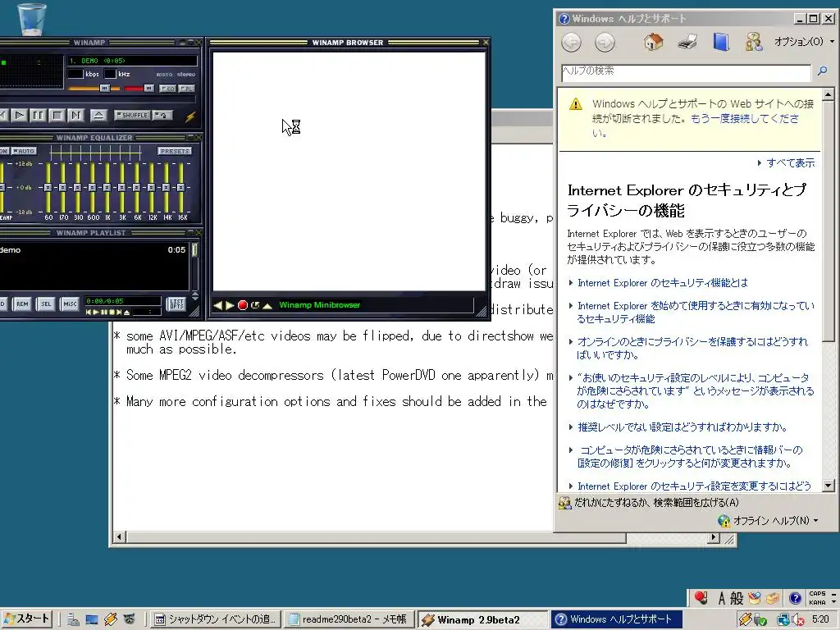Toggle the equalizer AUTO button
The width and height of the screenshot is (840, 630).
(x=24, y=151)
